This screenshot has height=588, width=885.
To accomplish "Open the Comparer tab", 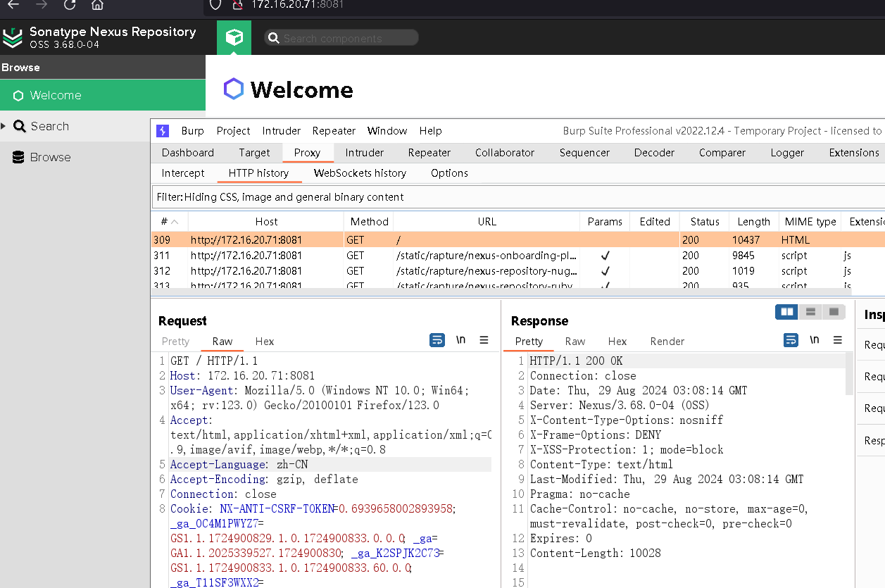I will (x=722, y=153).
